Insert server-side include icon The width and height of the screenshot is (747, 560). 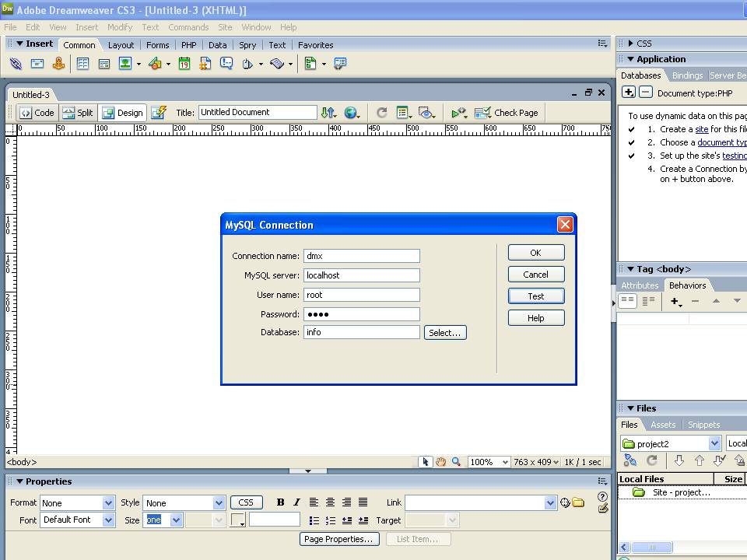tap(205, 63)
